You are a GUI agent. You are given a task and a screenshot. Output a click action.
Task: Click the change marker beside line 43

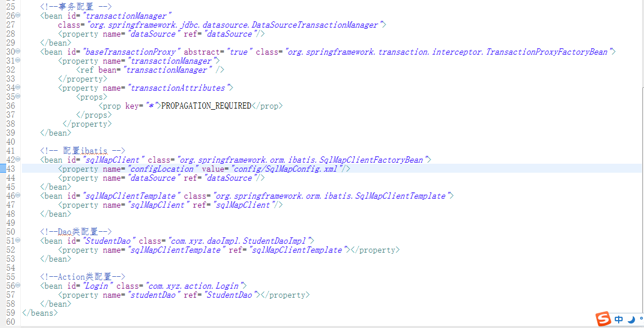[x=3, y=169]
